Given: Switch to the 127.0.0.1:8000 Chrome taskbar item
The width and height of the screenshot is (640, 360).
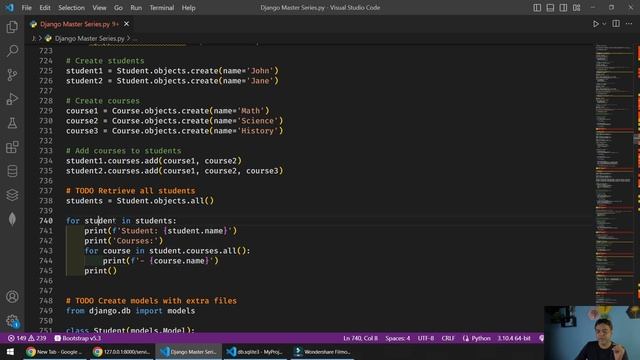Looking at the screenshot, I should (x=121, y=352).
